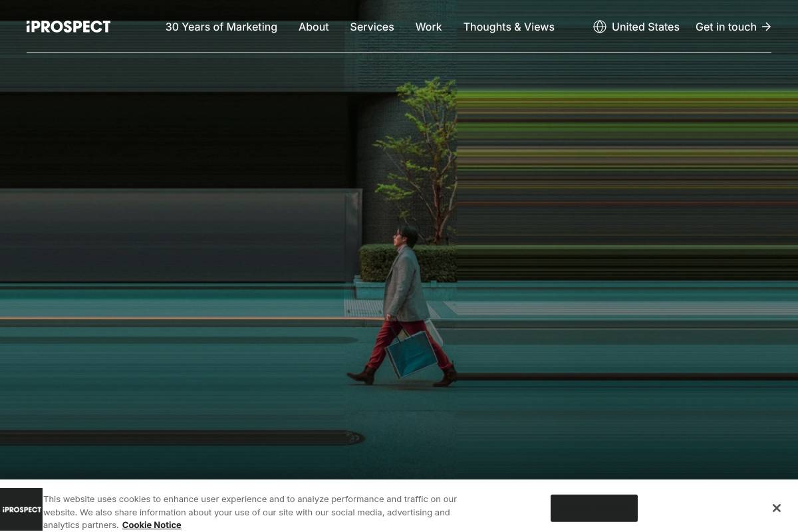Open the Cookie Notice link
This screenshot has height=532, width=798.
pos(152,525)
